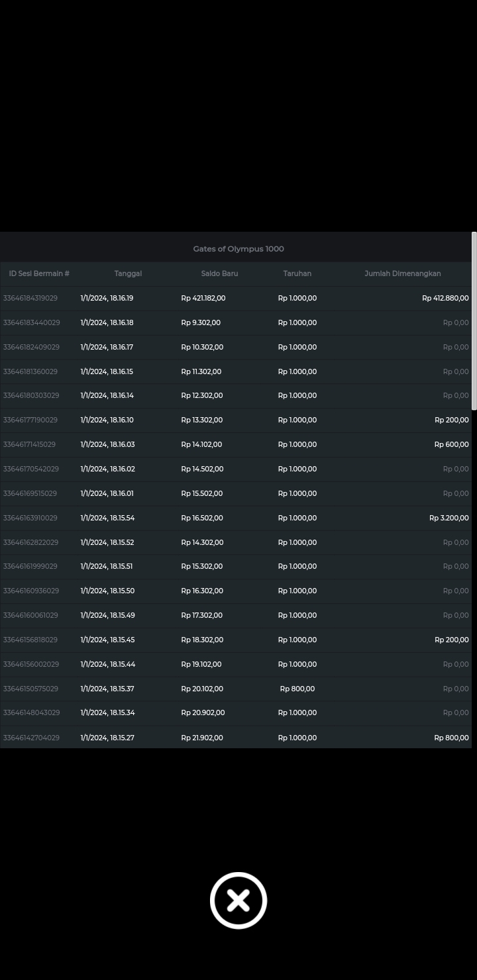Click the Gates of Olympus 1000 title
Screen dimensions: 477x980
pyautogui.click(x=238, y=249)
